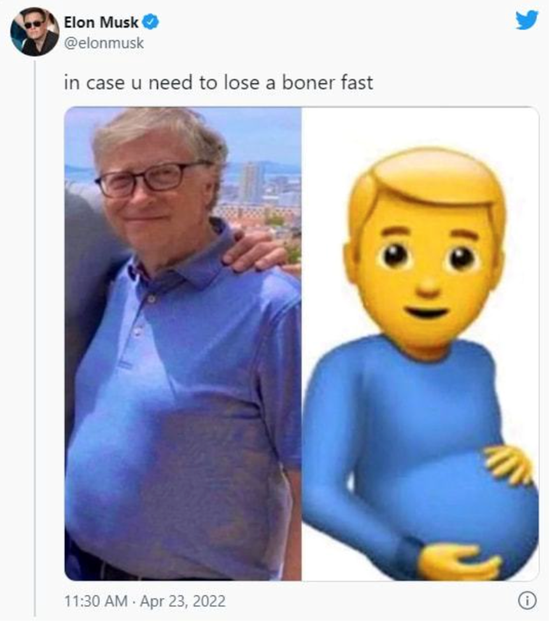Open the profile avatar with sunglasses
The width and height of the screenshot is (550, 625).
pos(35,31)
